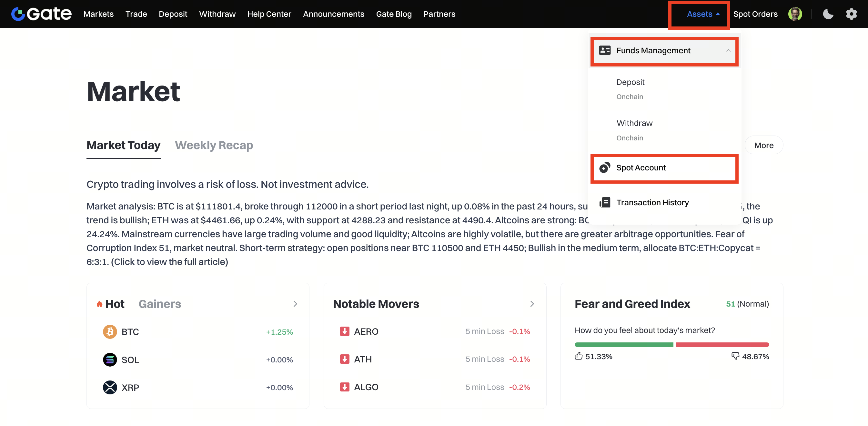
Task: Select Spot Account menu entry
Action: [x=641, y=167]
